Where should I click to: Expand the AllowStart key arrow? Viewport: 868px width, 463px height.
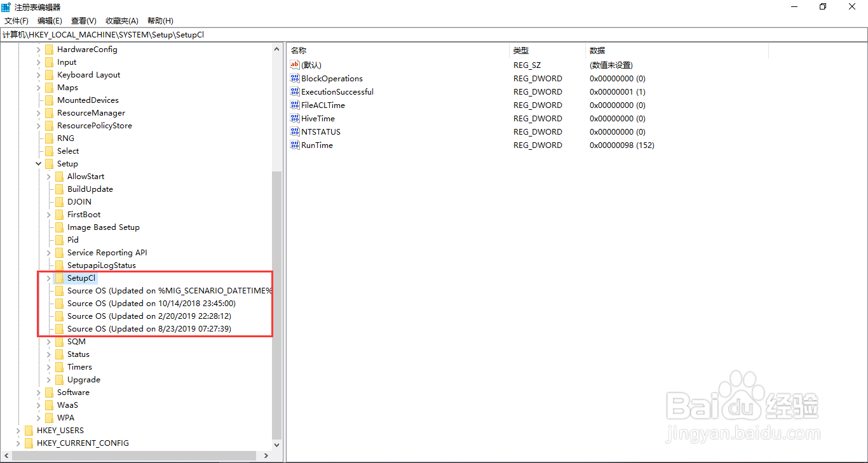(48, 176)
